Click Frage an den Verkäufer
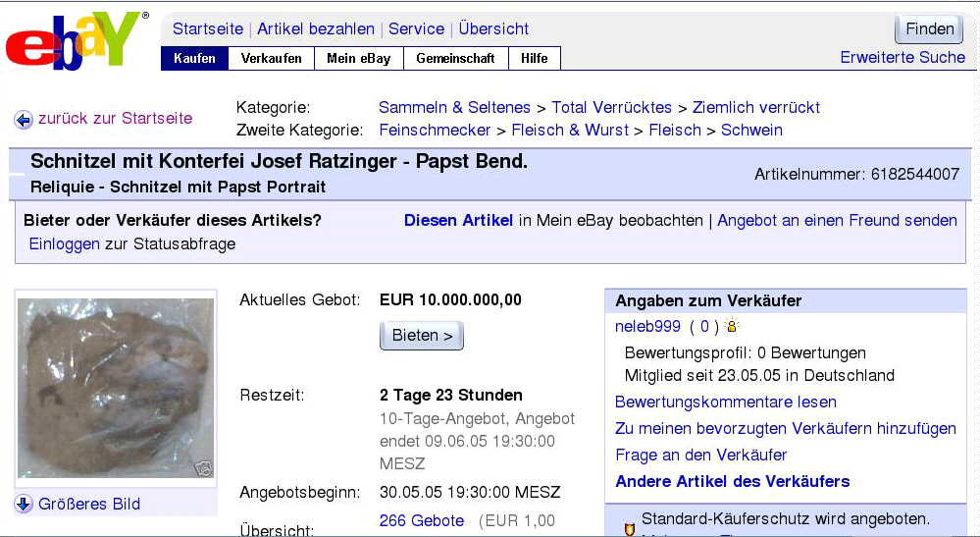 coord(701,456)
